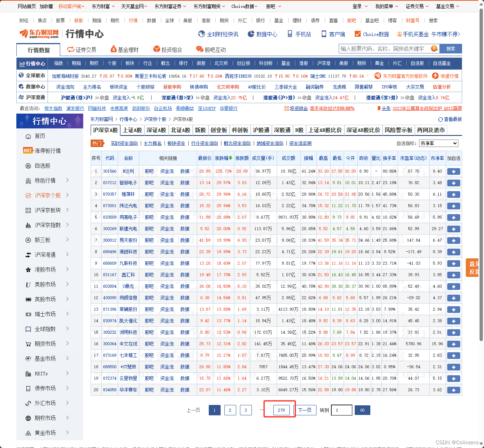The height and width of the screenshot is (448, 484).
Task: Switch to the 深证A股 tab
Action: [x=156, y=130]
